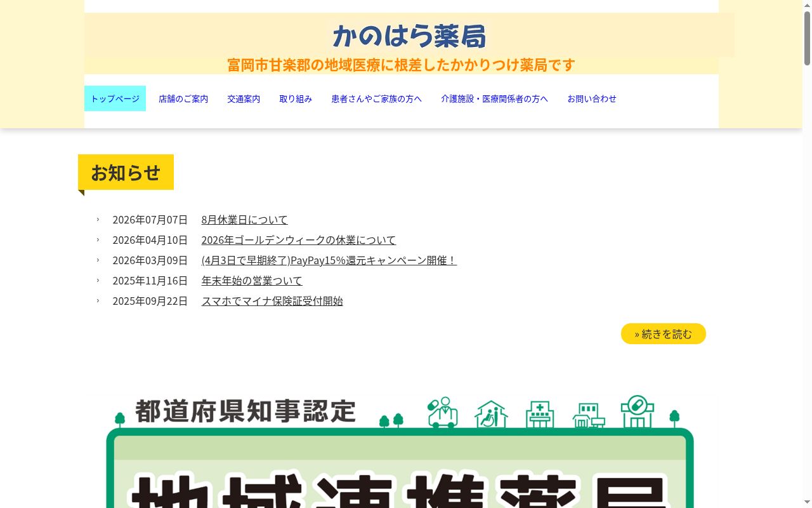Open the PayPay15%還元キャンペーン notice
This screenshot has width=812, height=508.
coord(329,260)
